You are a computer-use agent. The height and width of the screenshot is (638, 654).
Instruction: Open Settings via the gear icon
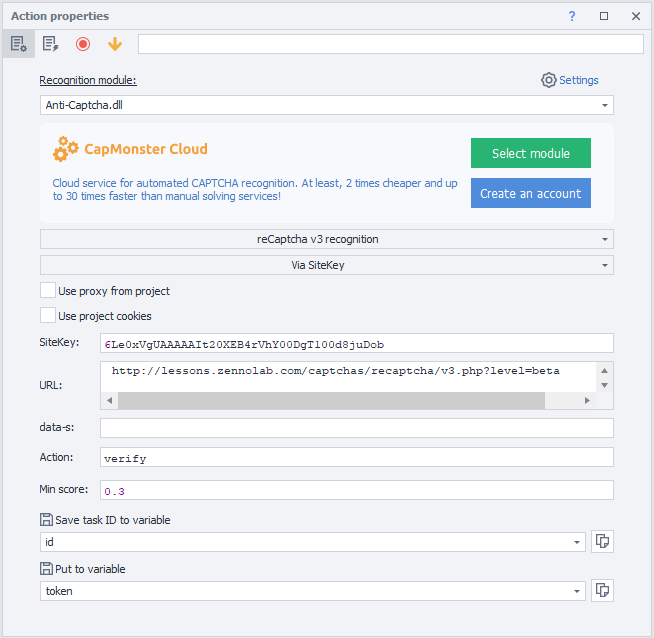548,80
